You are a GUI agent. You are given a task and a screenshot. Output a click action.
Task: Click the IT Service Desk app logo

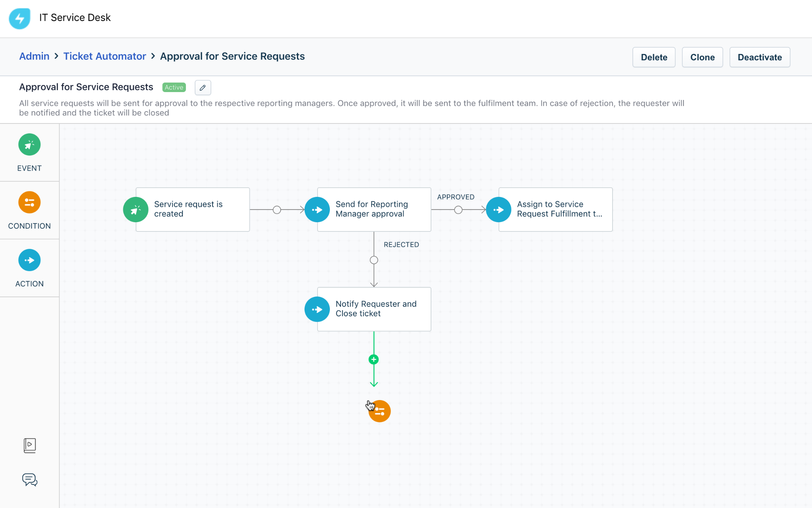(x=20, y=18)
